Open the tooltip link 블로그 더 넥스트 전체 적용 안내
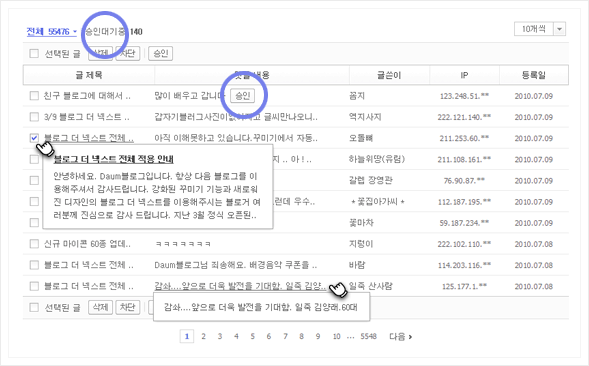 pyautogui.click(x=113, y=159)
